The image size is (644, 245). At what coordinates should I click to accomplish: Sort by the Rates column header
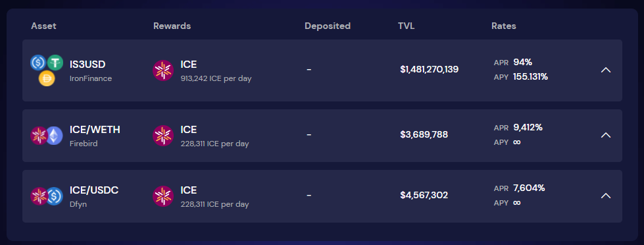pyautogui.click(x=503, y=26)
